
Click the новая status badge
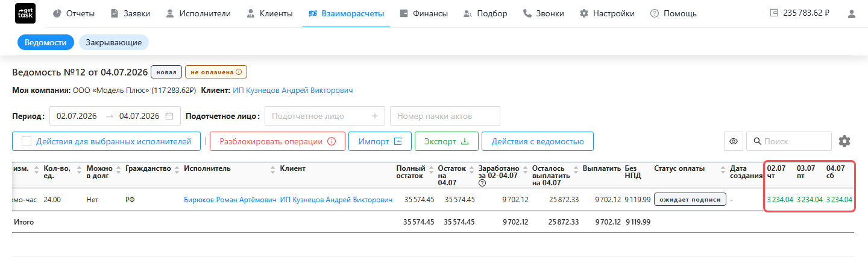[x=166, y=72]
